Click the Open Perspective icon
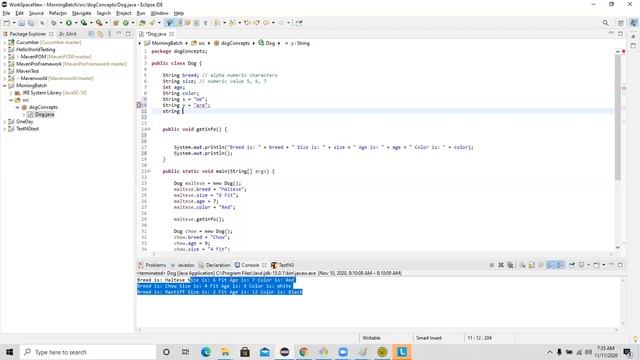 click(x=620, y=23)
